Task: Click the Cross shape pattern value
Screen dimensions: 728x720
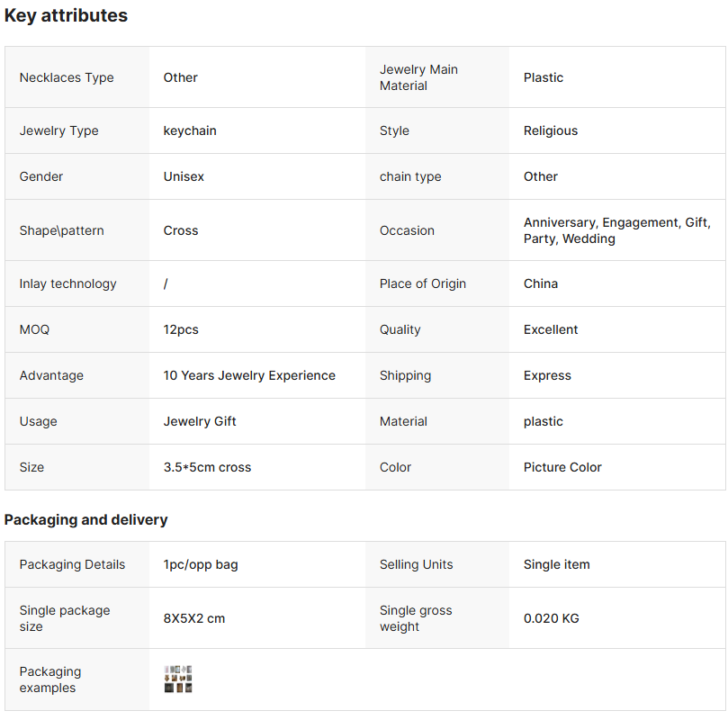Action: pyautogui.click(x=181, y=230)
